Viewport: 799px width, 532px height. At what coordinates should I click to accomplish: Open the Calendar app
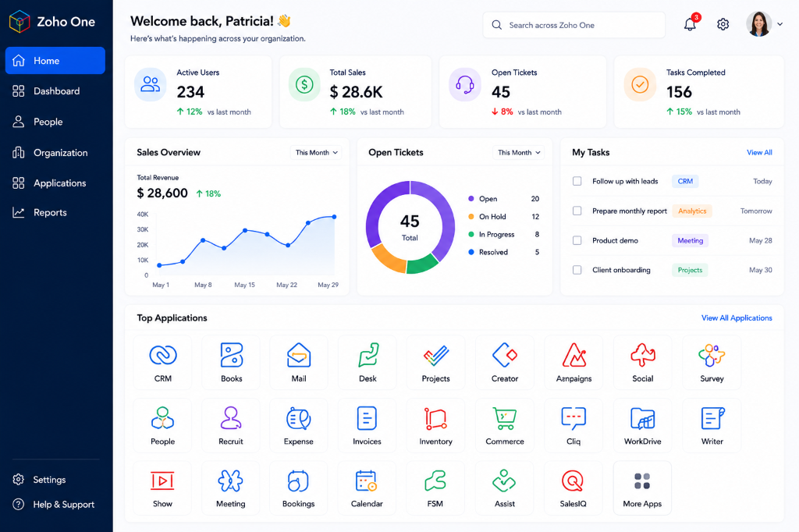(368, 488)
